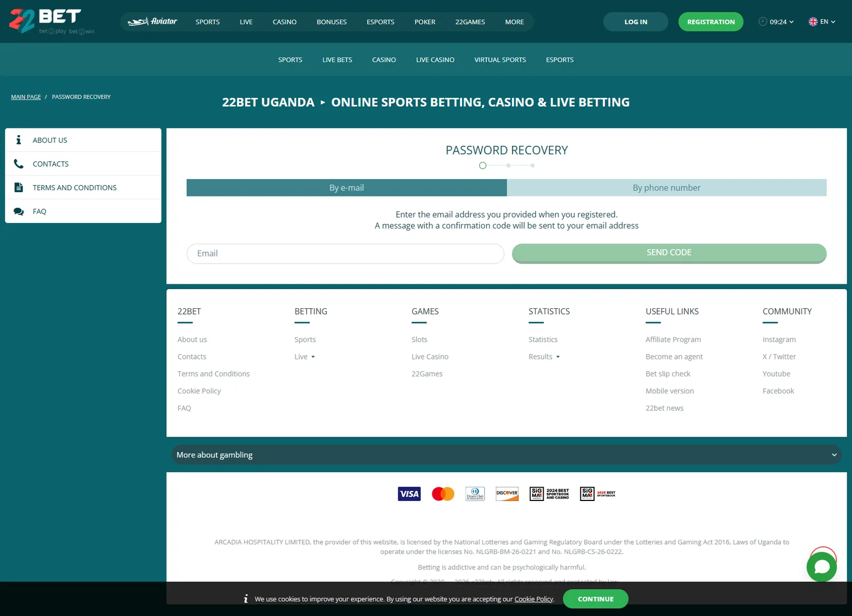Image resolution: width=852 pixels, height=616 pixels.
Task: Expand the More about gambling section
Action: [506, 455]
